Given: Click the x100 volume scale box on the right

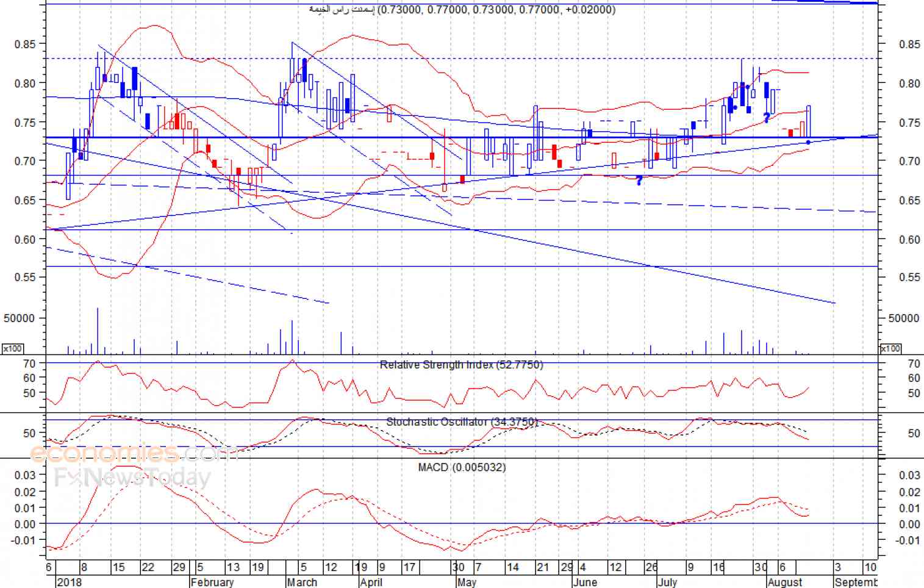Looking at the screenshot, I should (x=890, y=348).
